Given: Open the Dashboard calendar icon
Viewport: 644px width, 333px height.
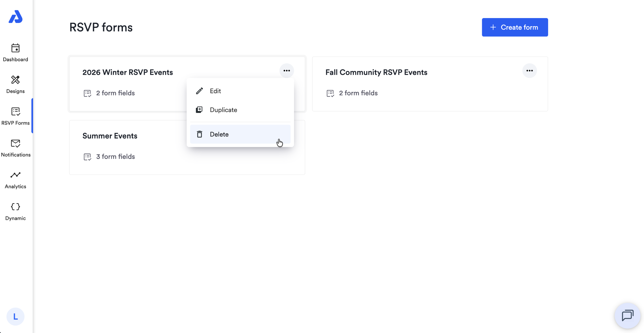Looking at the screenshot, I should coord(15,48).
